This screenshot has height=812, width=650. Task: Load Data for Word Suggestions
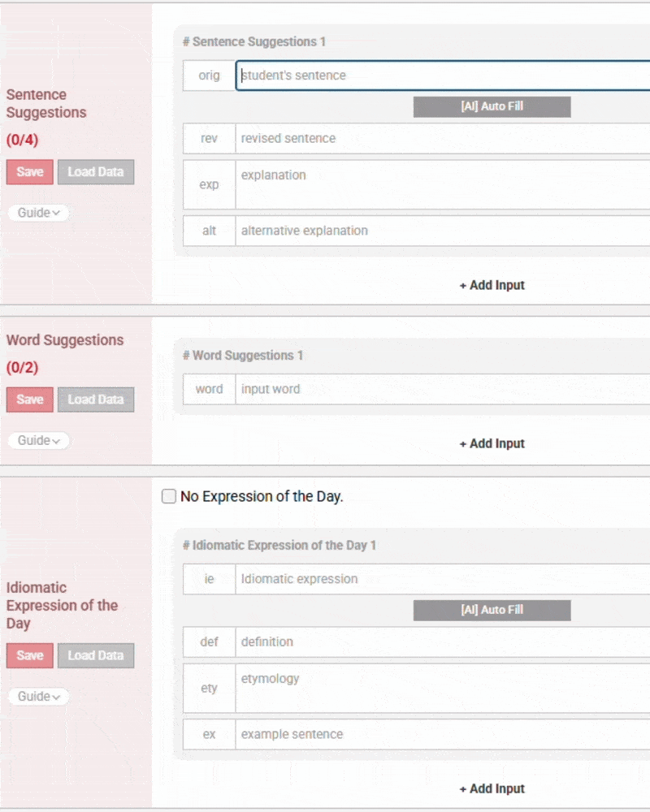tap(96, 400)
